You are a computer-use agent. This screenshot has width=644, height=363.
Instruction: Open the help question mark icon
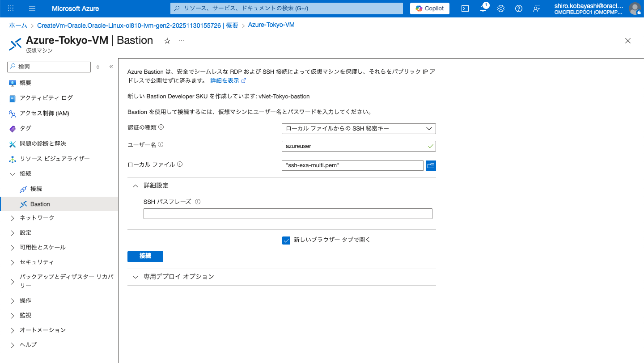(x=519, y=8)
